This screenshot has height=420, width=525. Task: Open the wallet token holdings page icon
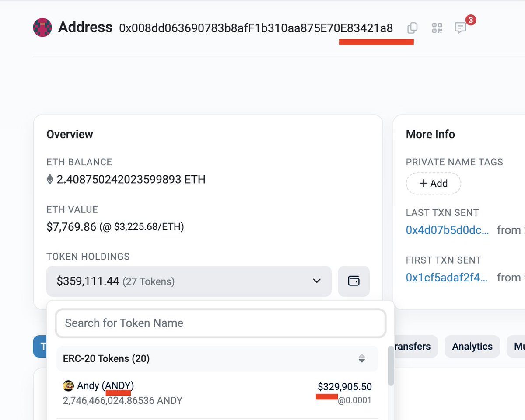pos(353,281)
